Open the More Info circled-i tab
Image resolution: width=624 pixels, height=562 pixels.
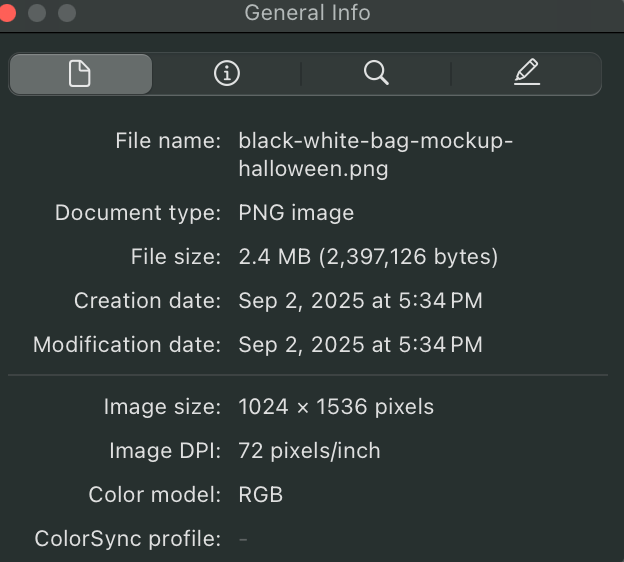(x=227, y=74)
